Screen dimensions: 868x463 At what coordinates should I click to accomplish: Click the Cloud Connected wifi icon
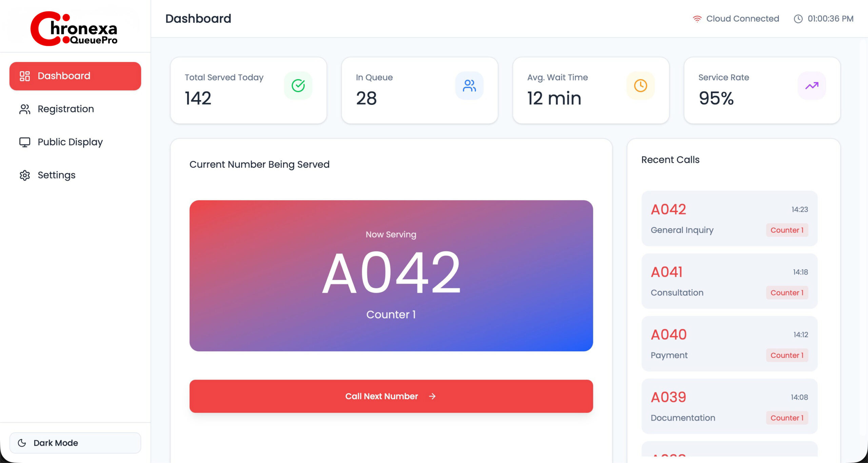(x=697, y=19)
